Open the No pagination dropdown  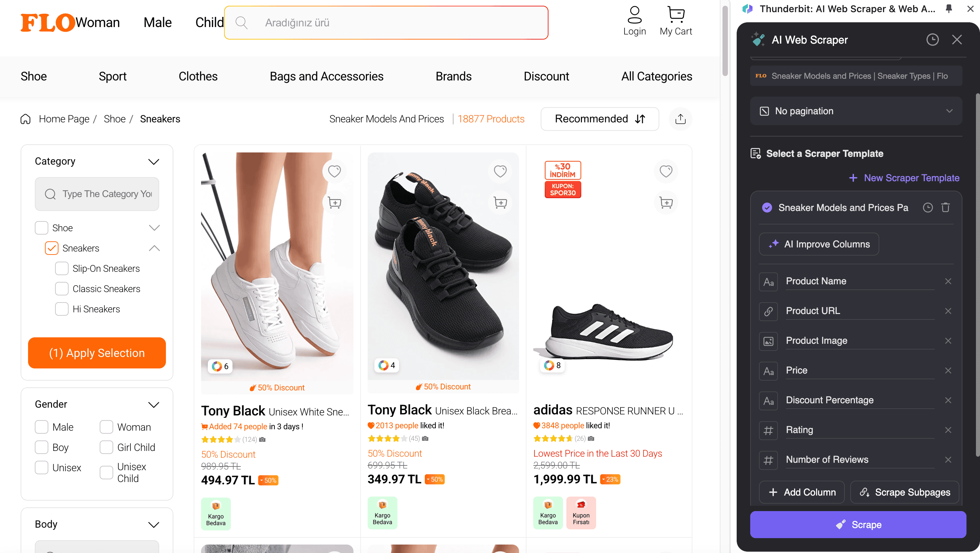(x=856, y=111)
